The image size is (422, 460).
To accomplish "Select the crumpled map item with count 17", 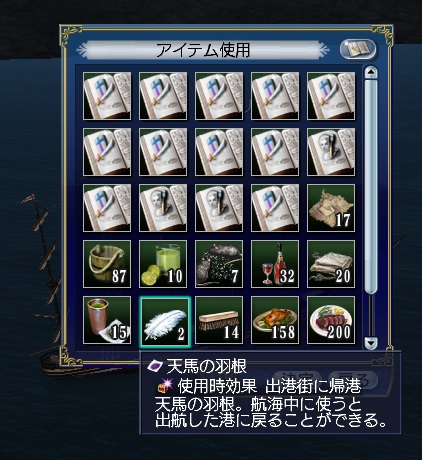I will pos(331,208).
